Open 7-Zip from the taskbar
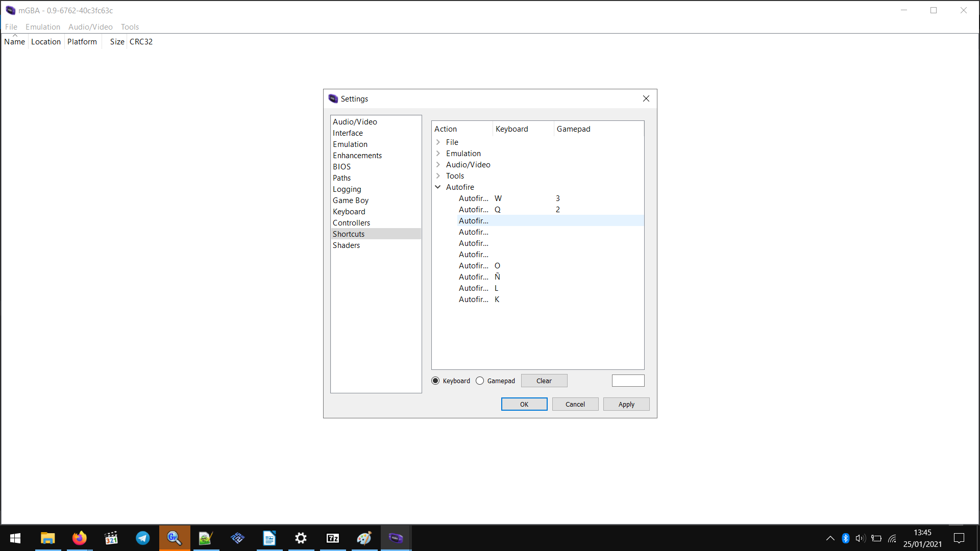980x551 pixels. pyautogui.click(x=333, y=538)
